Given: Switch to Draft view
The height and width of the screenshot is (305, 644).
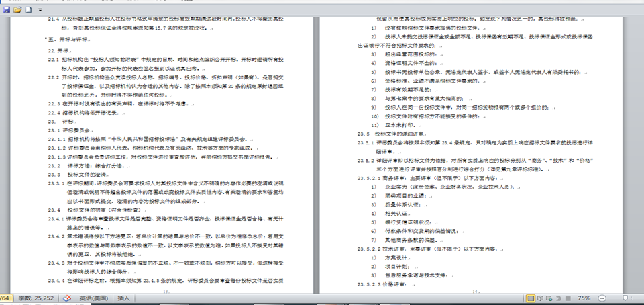Looking at the screenshot, I should click(x=568, y=298).
